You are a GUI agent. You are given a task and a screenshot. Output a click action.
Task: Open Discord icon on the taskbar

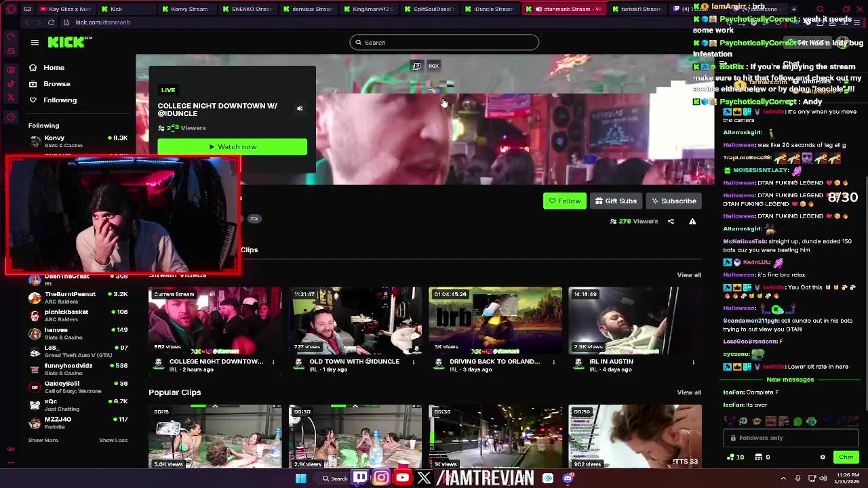[568, 478]
